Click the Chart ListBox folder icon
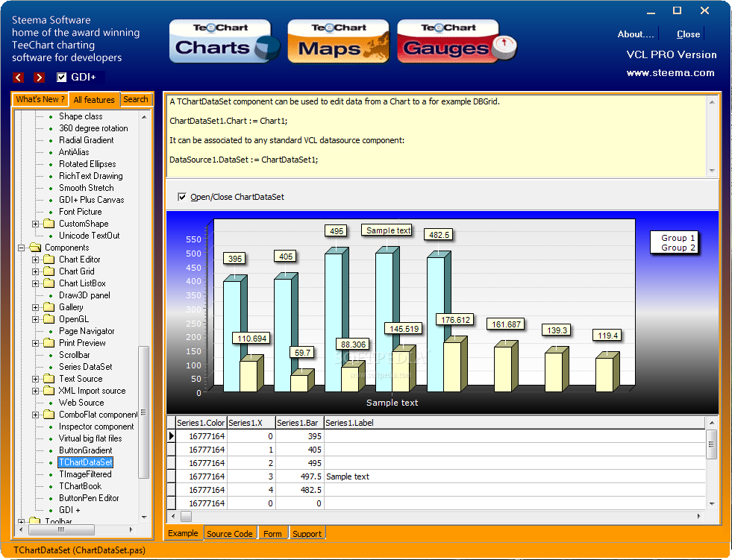Viewport: 732px width, 560px height. (49, 283)
